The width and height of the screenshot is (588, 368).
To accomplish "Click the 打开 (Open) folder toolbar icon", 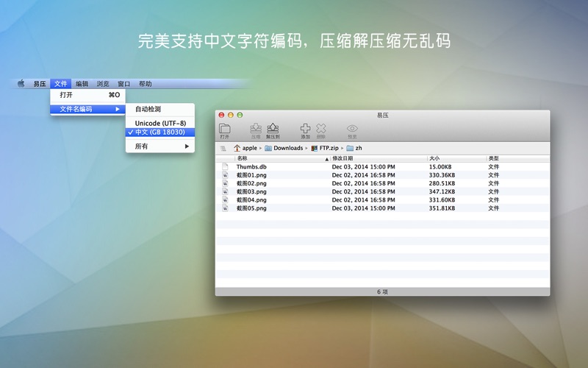I will pyautogui.click(x=225, y=130).
